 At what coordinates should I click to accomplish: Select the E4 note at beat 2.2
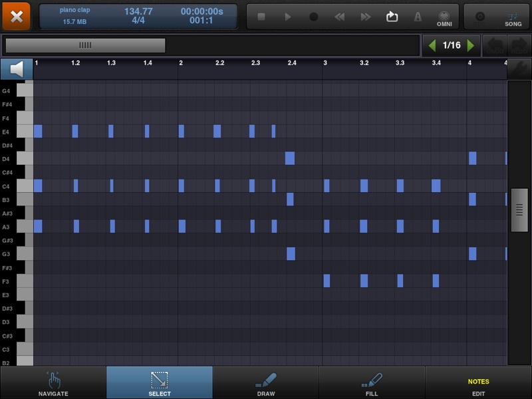(x=217, y=131)
